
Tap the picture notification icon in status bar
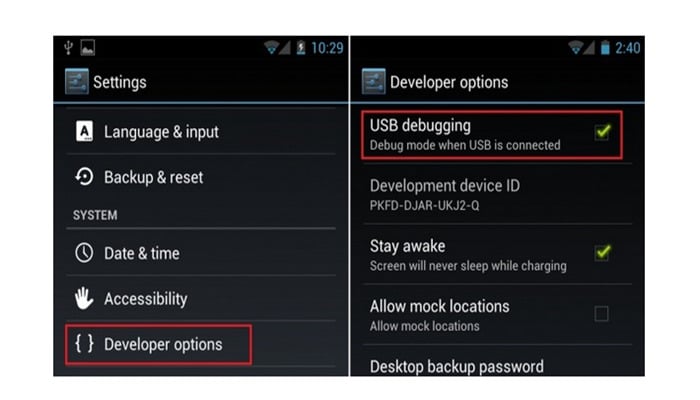(88, 47)
